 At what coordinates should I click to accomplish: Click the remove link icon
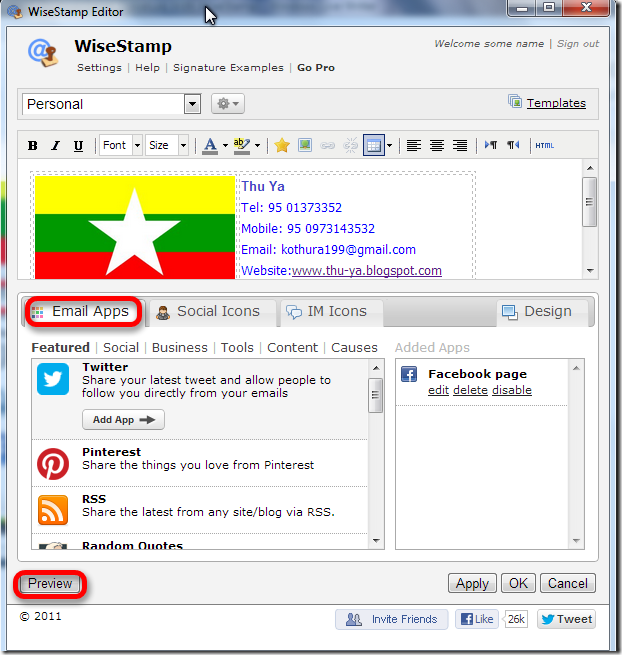pyautogui.click(x=350, y=145)
